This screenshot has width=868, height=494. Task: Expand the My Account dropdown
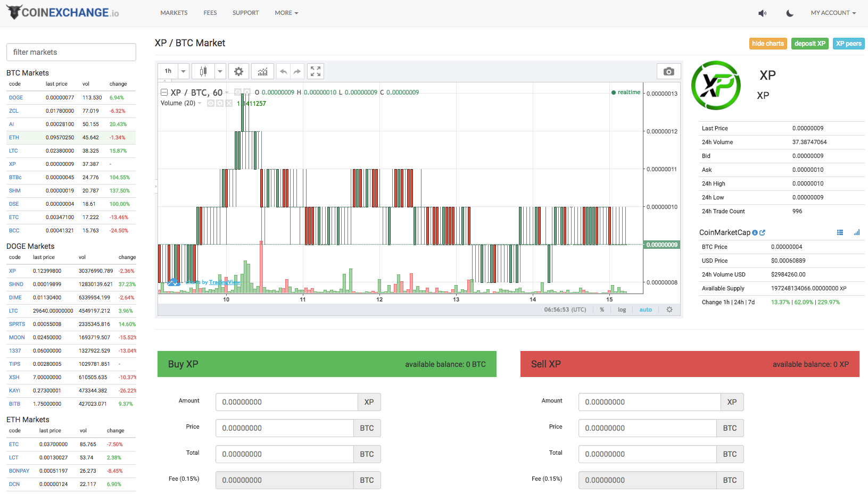(x=833, y=13)
